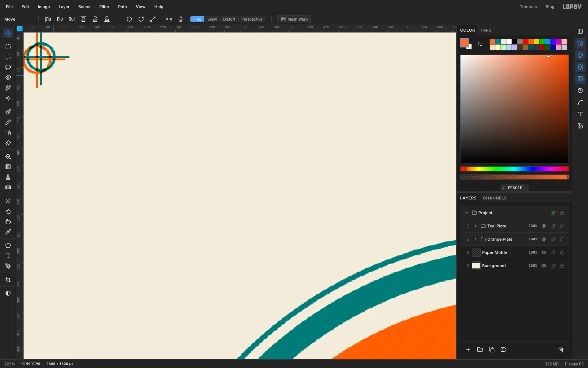
Task: Select the text tool in left toolbar
Action: (8, 256)
